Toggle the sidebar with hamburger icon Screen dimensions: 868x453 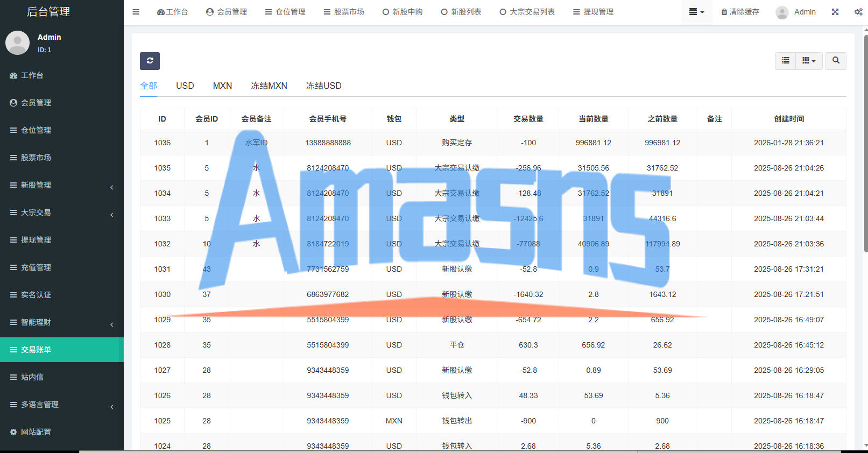pos(136,12)
